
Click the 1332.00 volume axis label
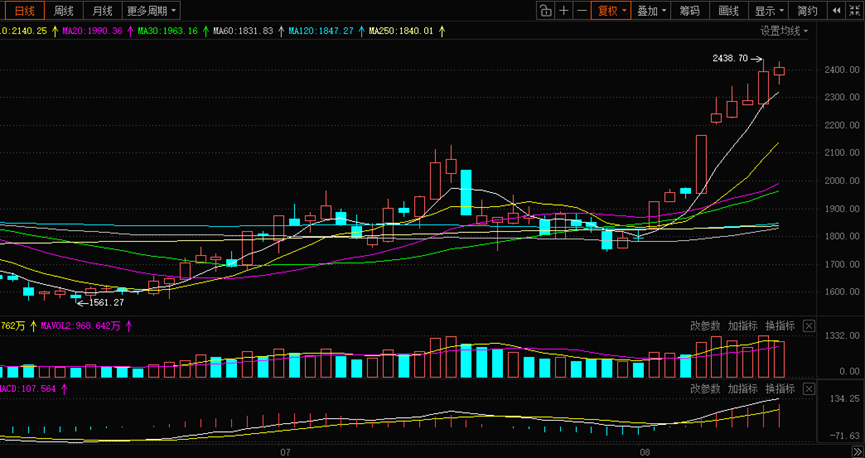[842, 335]
